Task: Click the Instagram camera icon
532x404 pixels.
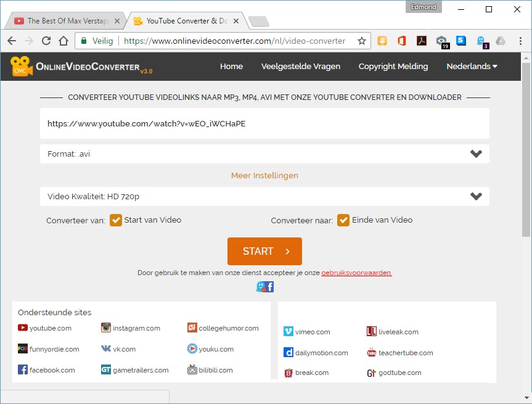Action: tap(106, 328)
